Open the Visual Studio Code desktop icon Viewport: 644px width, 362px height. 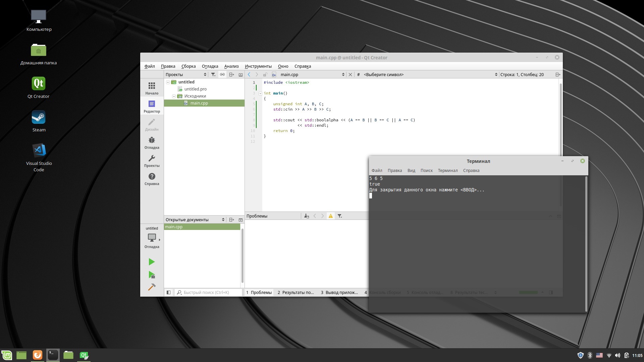coord(39,158)
